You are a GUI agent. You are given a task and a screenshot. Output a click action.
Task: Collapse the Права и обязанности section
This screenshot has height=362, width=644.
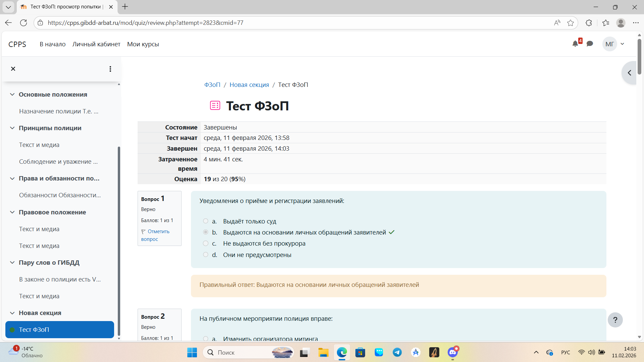pos(12,178)
